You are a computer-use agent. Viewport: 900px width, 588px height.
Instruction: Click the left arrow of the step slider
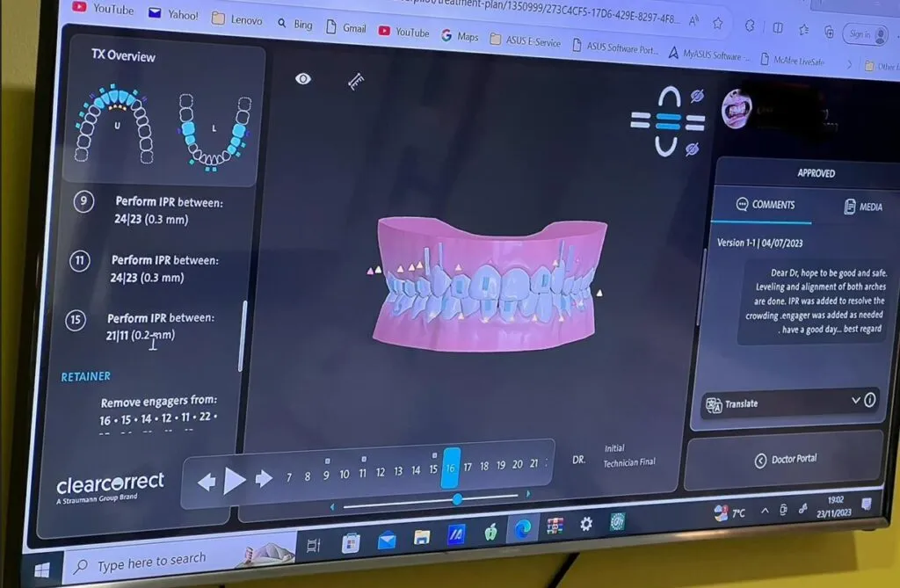click(331, 506)
